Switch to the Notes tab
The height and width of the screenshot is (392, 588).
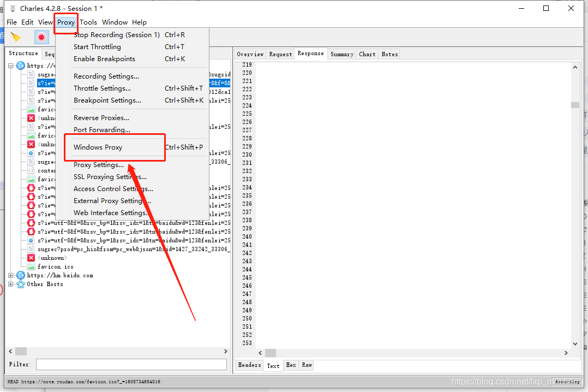point(389,54)
